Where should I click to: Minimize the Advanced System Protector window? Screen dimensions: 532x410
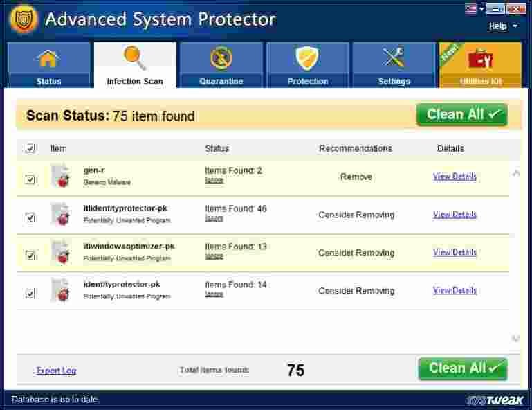point(495,9)
